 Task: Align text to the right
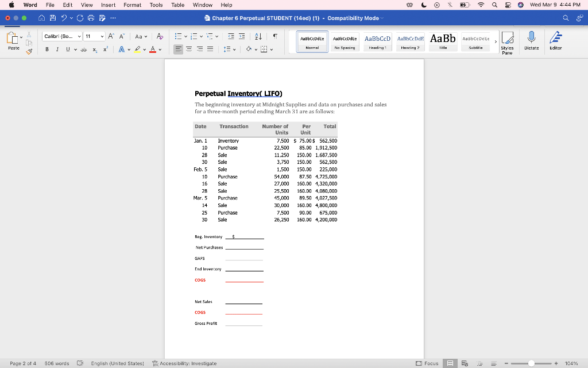(200, 49)
